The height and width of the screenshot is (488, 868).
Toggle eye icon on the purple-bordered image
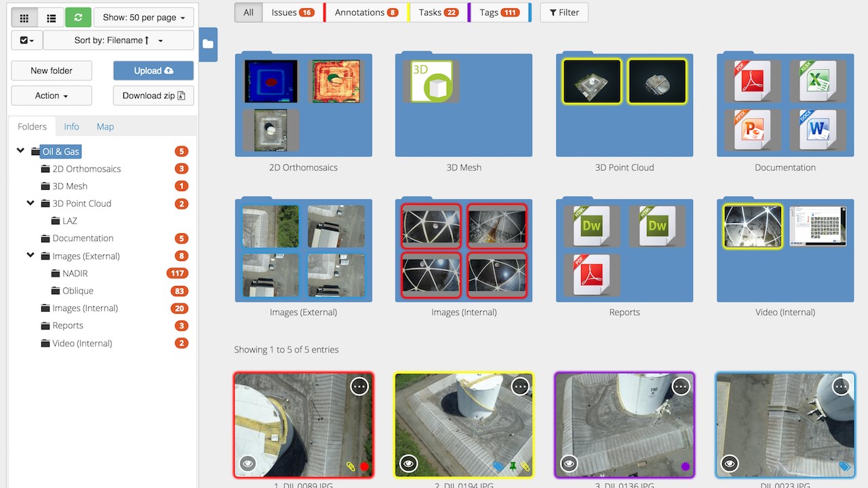569,464
